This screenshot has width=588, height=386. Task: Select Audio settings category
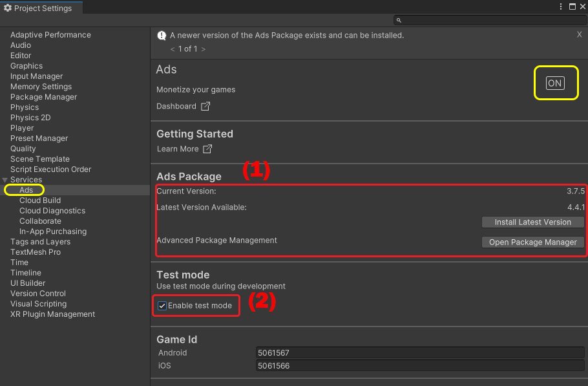click(x=21, y=45)
